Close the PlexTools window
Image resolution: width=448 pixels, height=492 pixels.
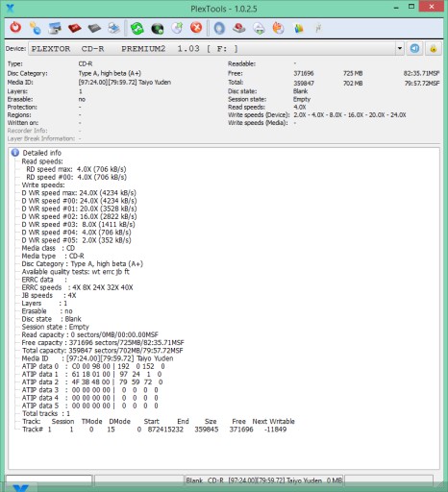tap(432, 7)
